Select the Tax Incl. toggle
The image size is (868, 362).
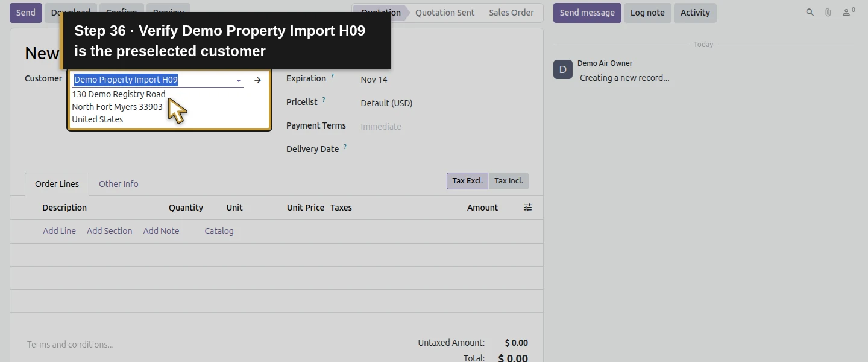508,181
